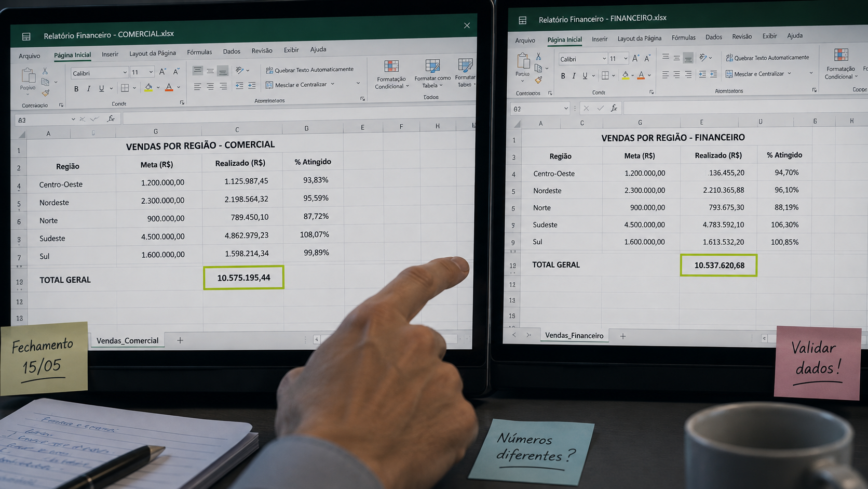Click Quebrar Texto Automaticamente in COMERCIAL window
The width and height of the screenshot is (868, 489).
310,70
